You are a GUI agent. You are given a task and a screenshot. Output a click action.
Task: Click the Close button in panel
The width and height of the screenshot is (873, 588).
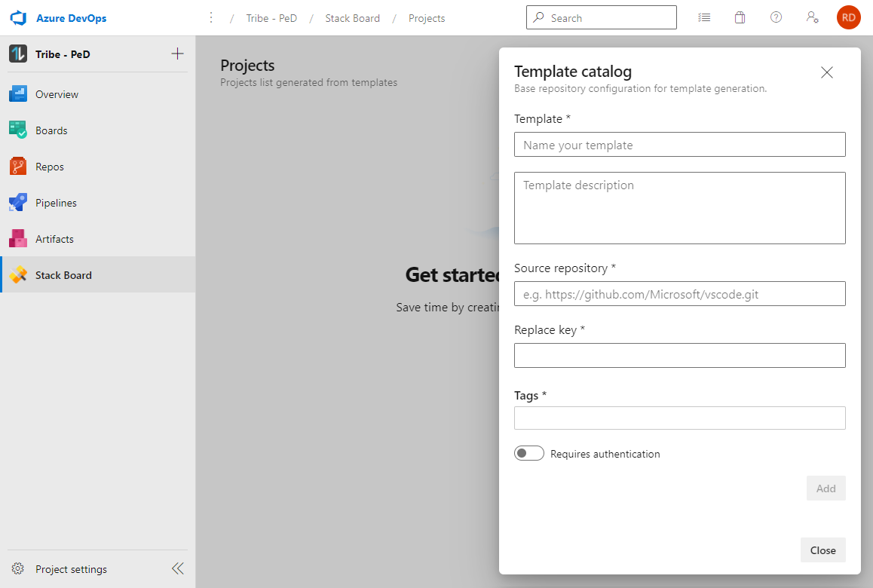pyautogui.click(x=823, y=550)
